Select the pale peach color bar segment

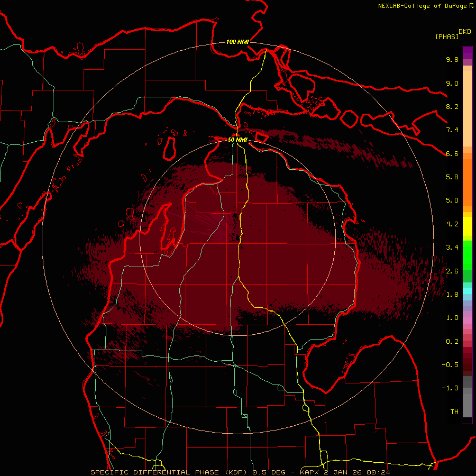[x=467, y=108]
